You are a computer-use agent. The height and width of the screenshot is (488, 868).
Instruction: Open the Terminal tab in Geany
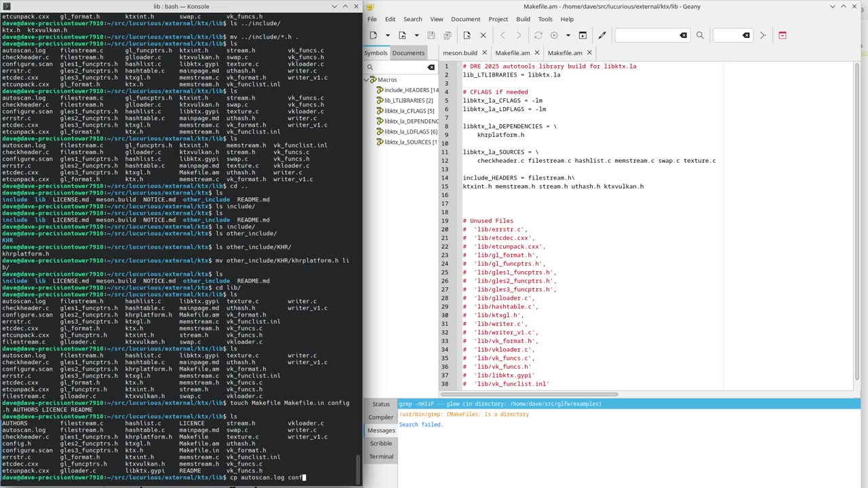[x=381, y=456]
